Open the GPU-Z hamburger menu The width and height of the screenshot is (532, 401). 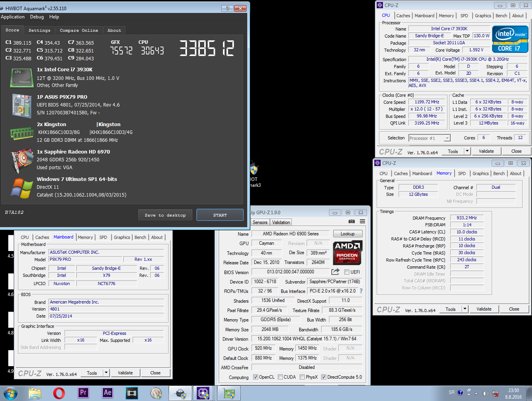coord(363,222)
